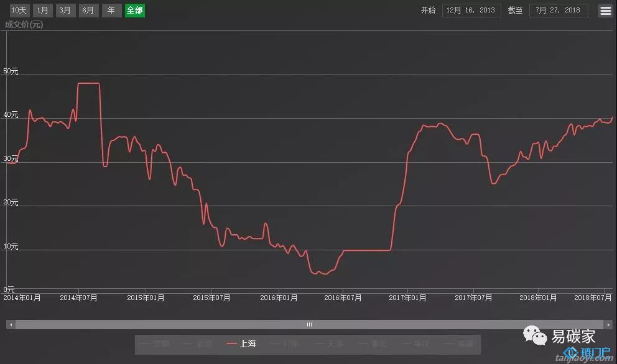617x364 pixels.
Task: Switch to the 3月 time range
Action: (65, 11)
